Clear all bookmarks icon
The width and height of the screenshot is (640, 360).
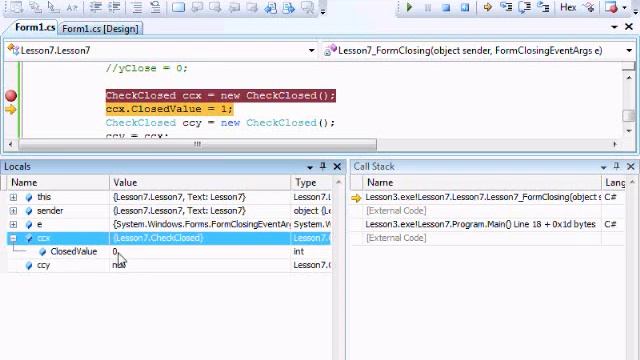point(307,7)
